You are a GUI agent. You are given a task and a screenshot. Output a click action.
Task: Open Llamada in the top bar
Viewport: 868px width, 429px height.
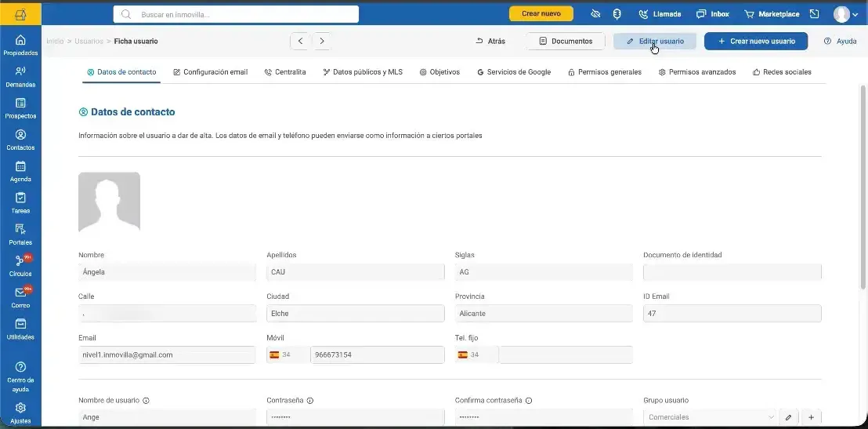point(660,14)
